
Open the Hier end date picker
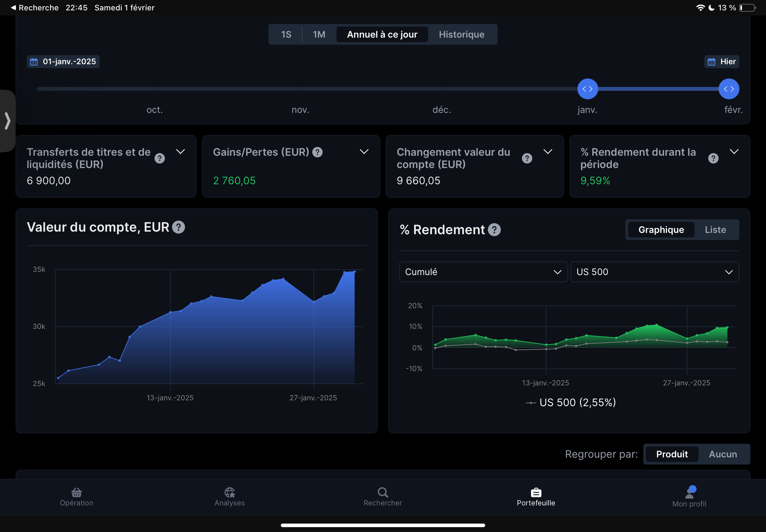[722, 62]
